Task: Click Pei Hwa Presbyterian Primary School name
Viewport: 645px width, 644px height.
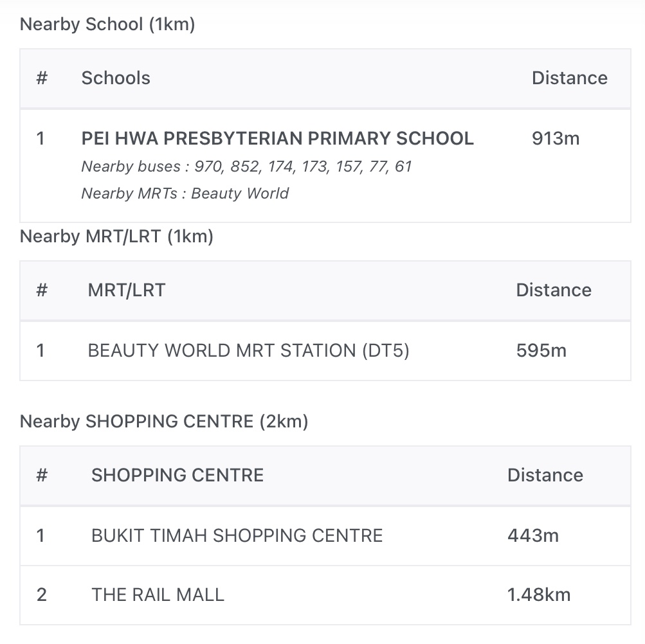Action: point(277,138)
